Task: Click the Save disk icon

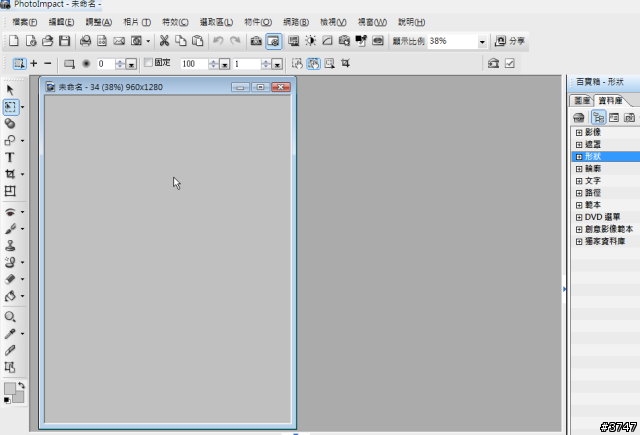Action: pos(64,41)
